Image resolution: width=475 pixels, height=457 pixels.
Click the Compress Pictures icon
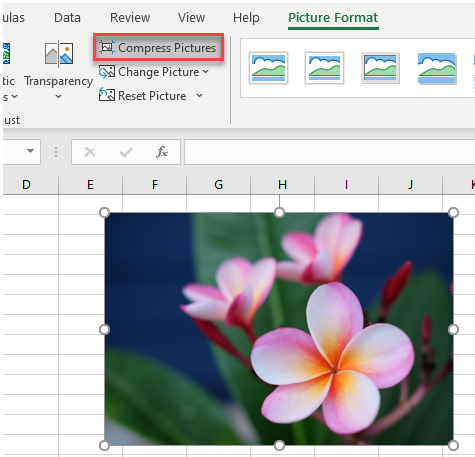tap(107, 47)
